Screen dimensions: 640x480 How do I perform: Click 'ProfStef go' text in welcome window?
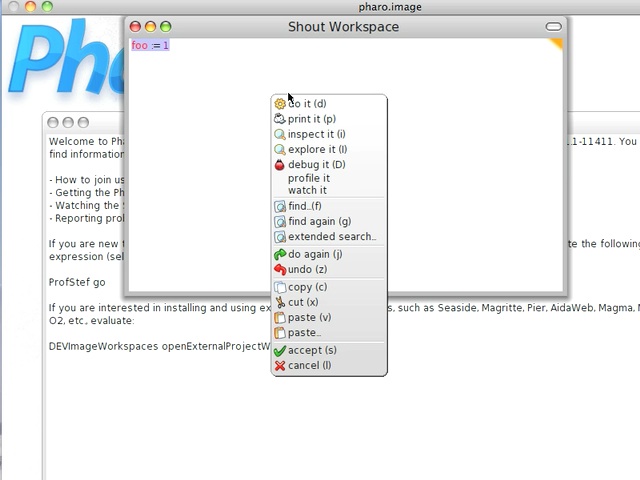point(77,282)
